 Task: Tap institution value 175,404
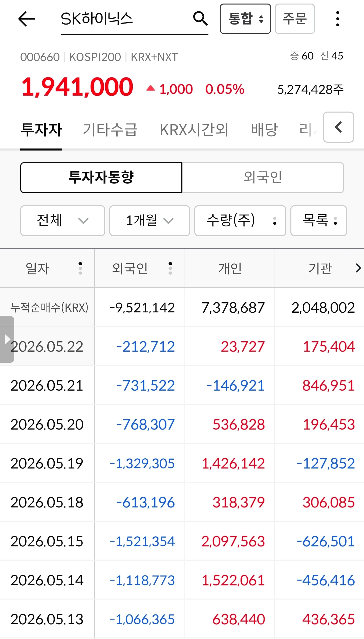tap(329, 347)
